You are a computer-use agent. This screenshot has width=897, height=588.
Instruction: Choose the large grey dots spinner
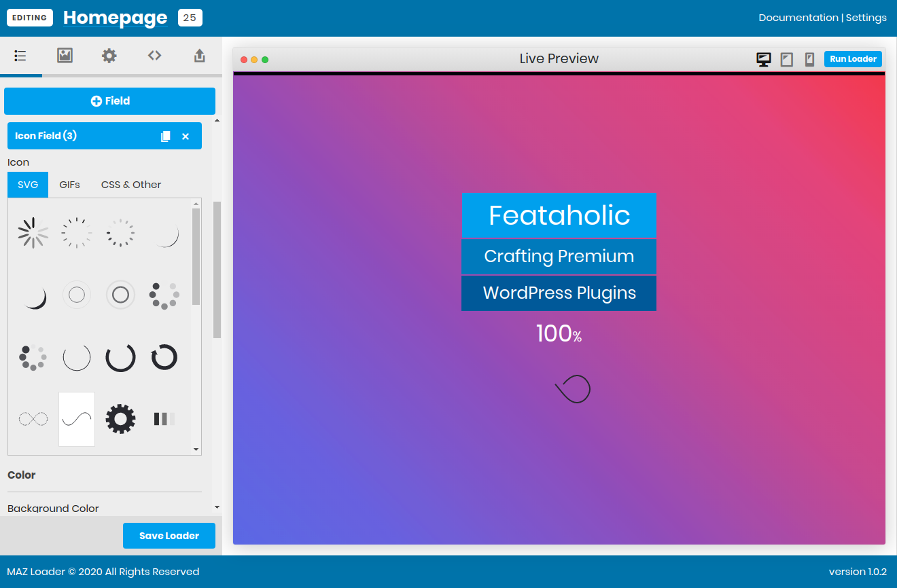point(164,295)
